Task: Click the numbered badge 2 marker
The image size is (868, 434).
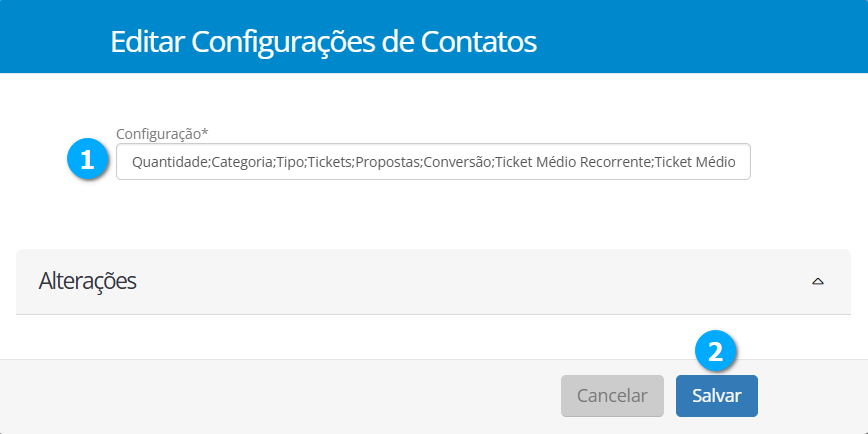Action: pyautogui.click(x=715, y=351)
